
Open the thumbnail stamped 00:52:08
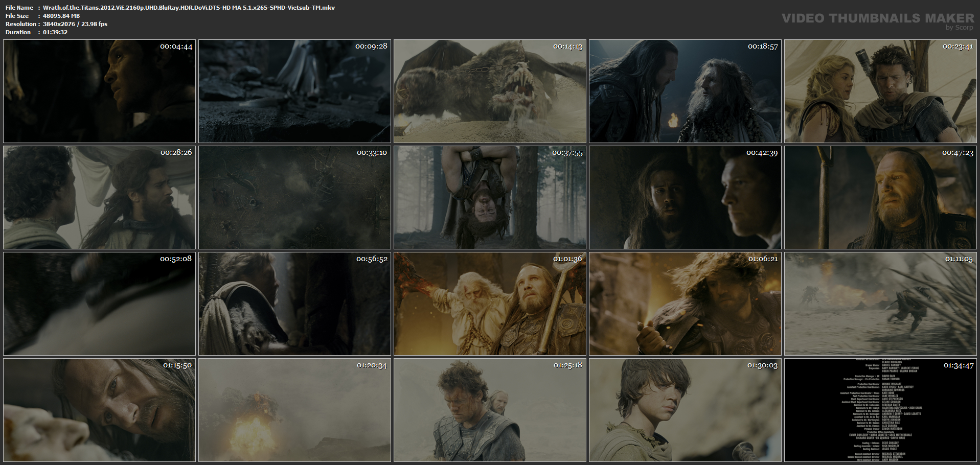99,304
